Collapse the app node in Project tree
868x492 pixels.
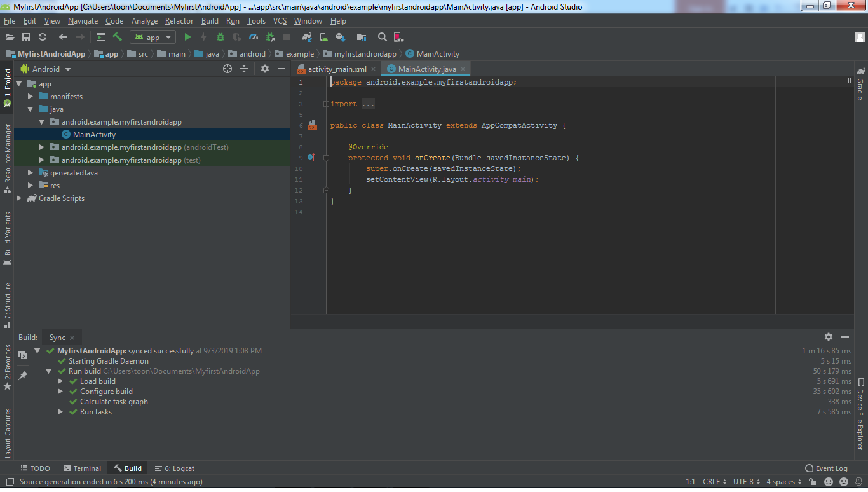point(19,83)
